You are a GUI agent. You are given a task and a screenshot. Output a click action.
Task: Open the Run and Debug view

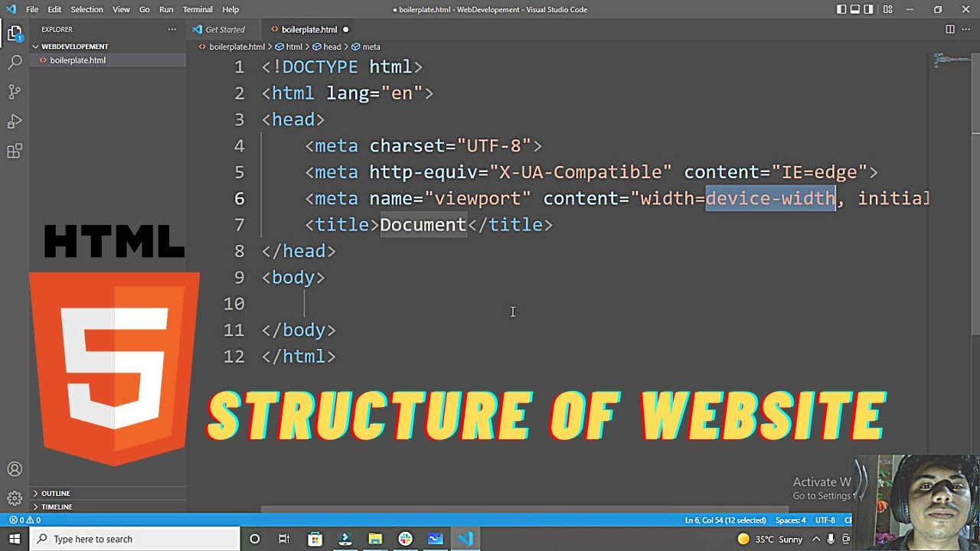pyautogui.click(x=15, y=122)
